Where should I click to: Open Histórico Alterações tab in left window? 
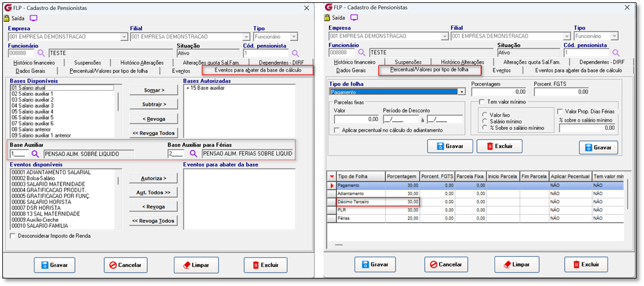click(x=142, y=63)
